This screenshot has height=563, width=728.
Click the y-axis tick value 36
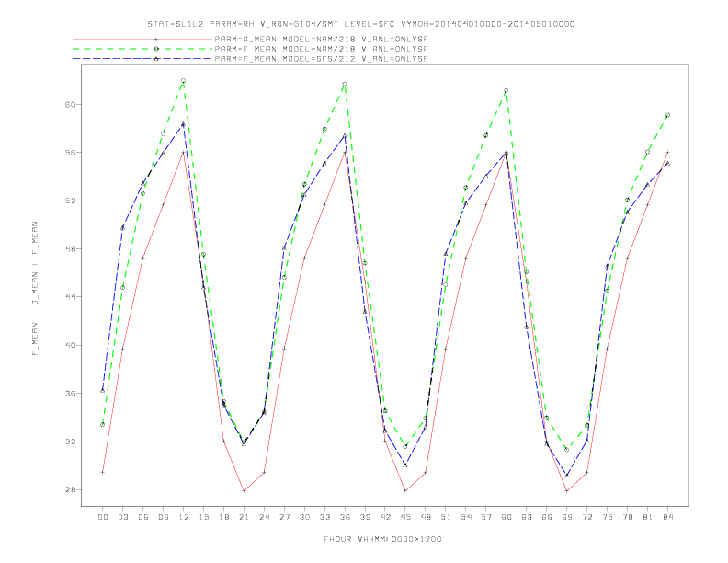[x=71, y=393]
